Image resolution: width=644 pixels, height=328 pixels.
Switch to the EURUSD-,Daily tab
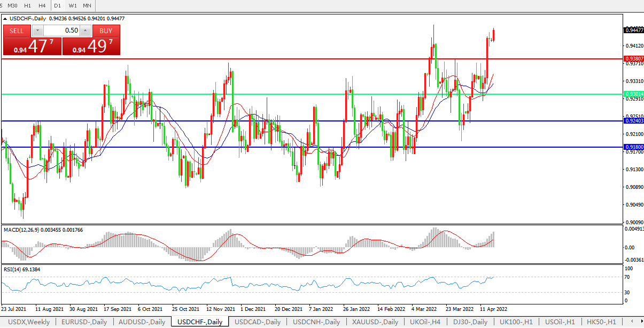84,322
